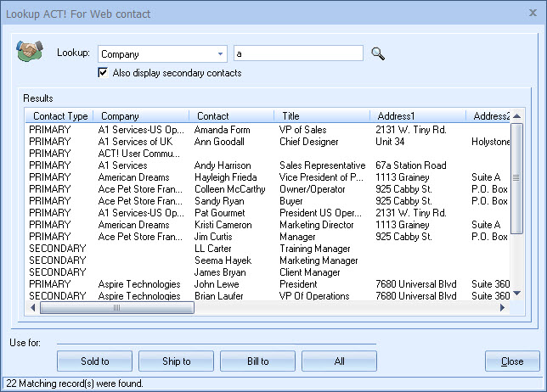Open the Lookup field dropdown
Screen dimensions: 547x392
221,54
